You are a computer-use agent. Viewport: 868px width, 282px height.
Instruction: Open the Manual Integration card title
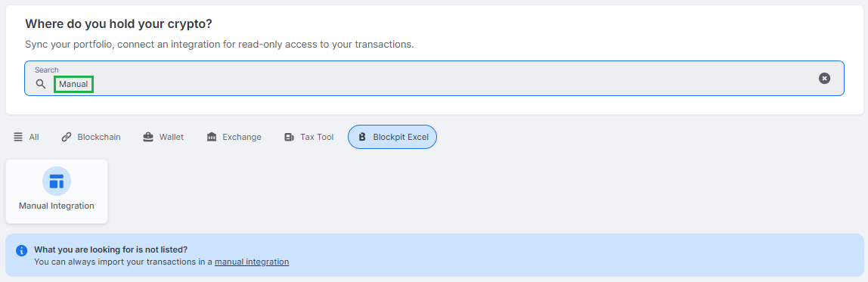tap(57, 206)
